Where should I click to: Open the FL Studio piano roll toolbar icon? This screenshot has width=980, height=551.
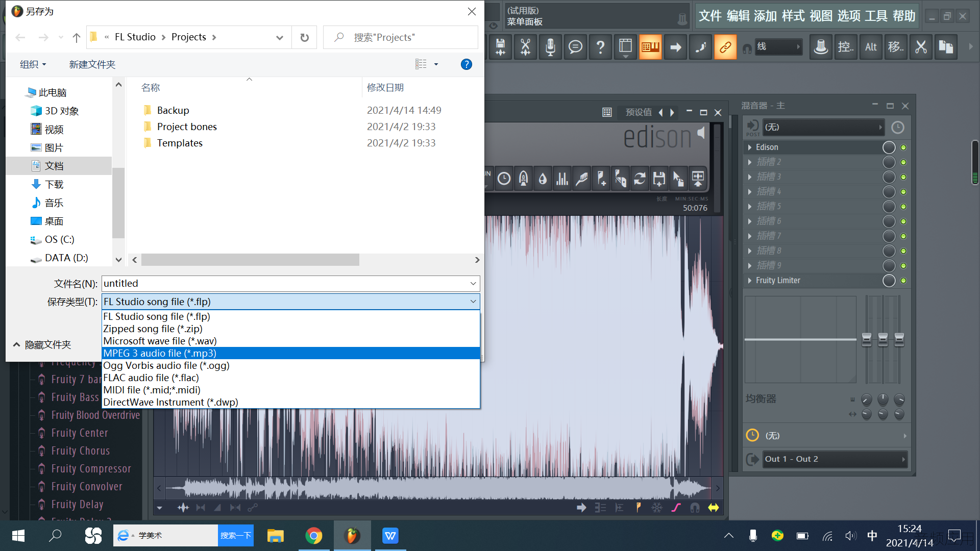click(x=650, y=47)
